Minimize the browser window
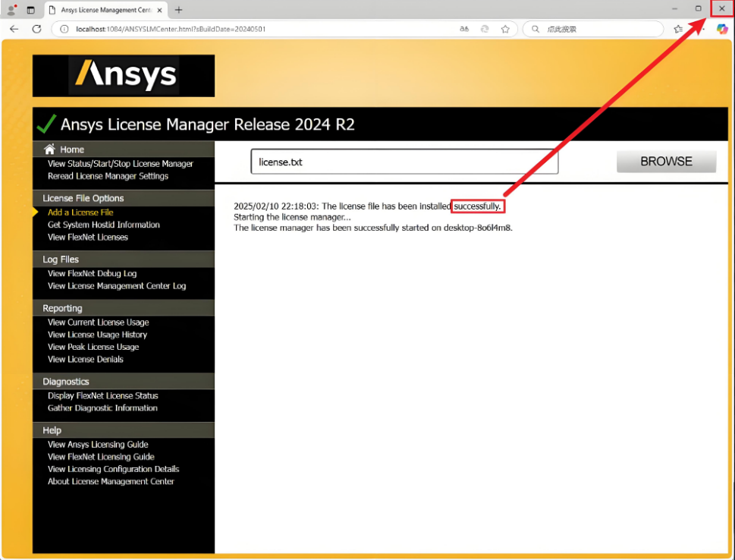The height and width of the screenshot is (560, 735). [x=674, y=9]
